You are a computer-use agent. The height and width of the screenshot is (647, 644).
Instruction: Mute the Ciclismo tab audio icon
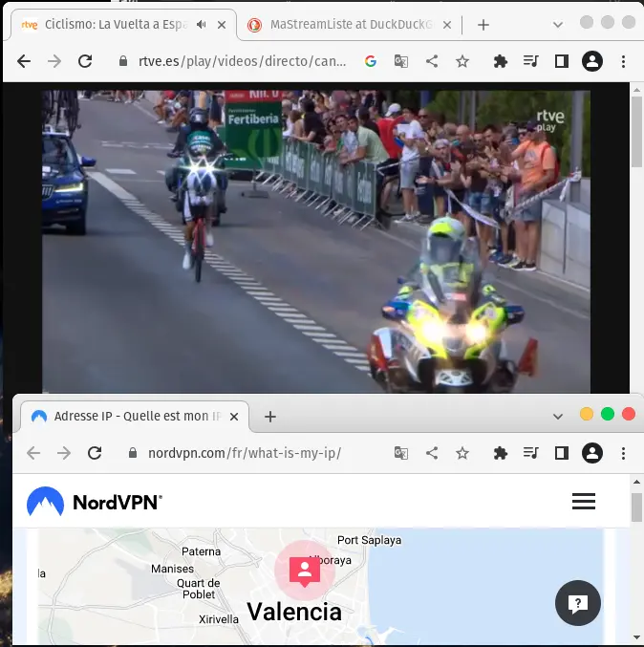click(x=201, y=25)
